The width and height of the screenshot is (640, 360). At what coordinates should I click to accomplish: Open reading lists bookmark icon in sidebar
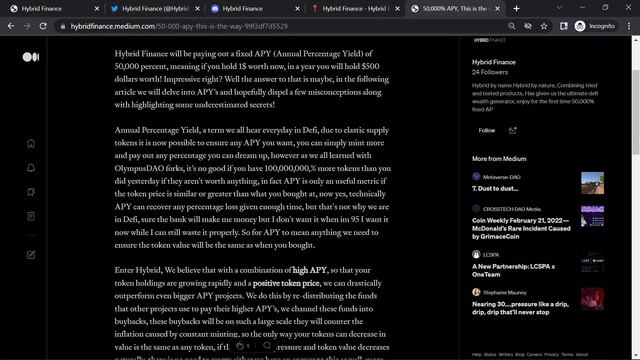[31, 192]
